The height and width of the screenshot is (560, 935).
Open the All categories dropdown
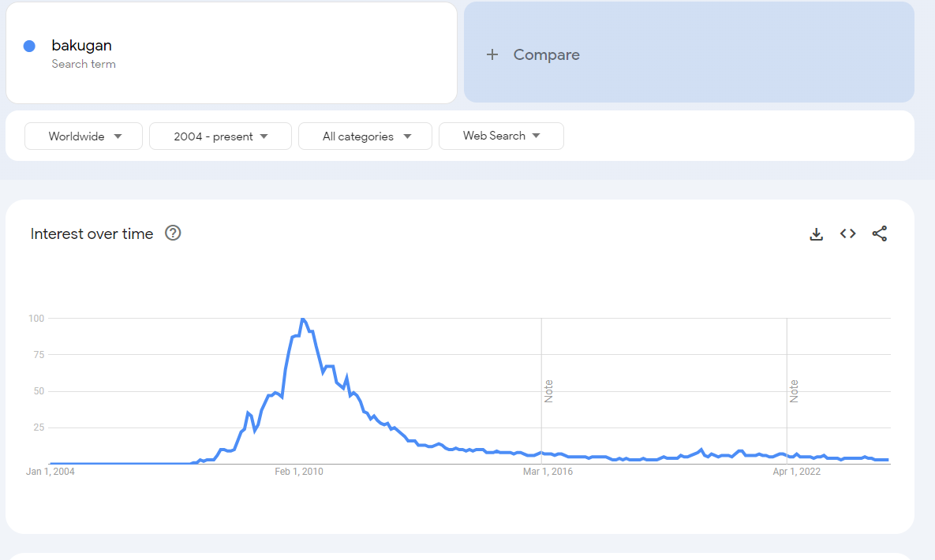[365, 136]
